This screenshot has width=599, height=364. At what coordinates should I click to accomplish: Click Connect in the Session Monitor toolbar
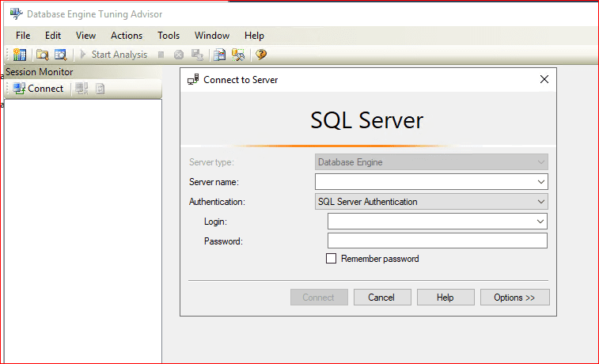point(38,89)
